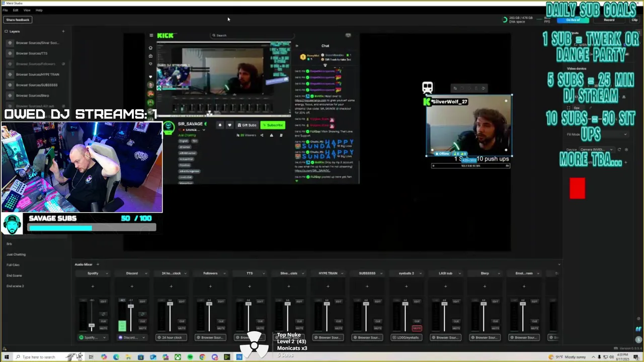This screenshot has height=362, width=644.
Task: Unmute the eyeballs 2 track
Action: coord(417,328)
